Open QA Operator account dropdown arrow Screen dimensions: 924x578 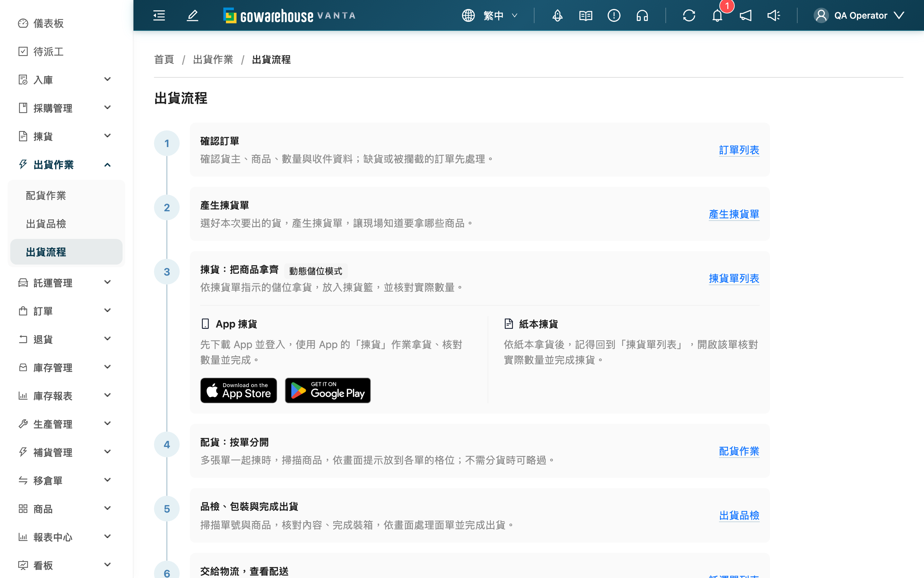899,16
